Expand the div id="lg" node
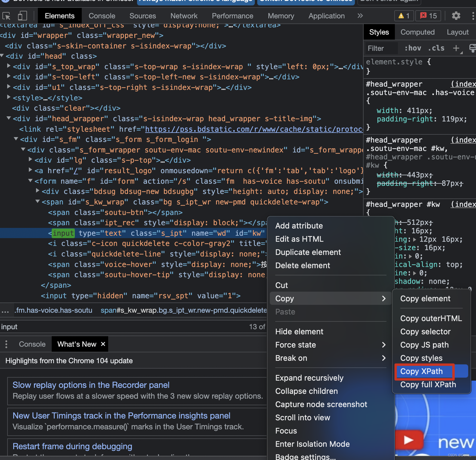476x460 pixels. 31,160
